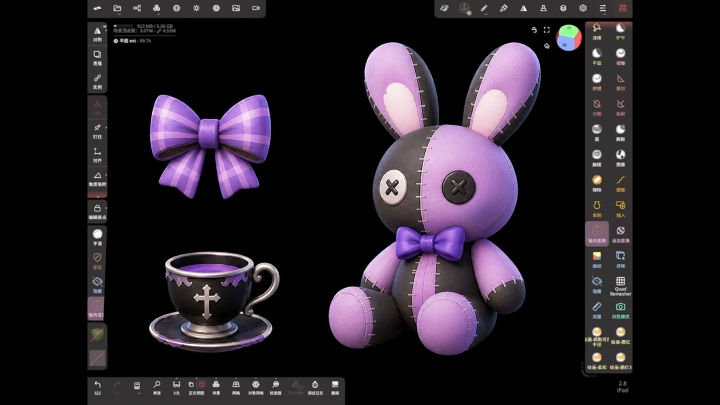Select the Delete (删除) tool

click(x=597, y=183)
